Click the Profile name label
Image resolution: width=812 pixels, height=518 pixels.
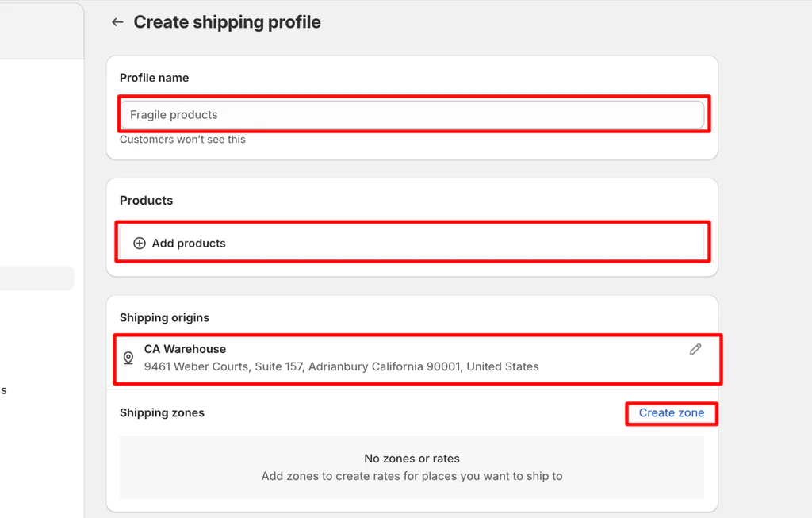click(155, 78)
